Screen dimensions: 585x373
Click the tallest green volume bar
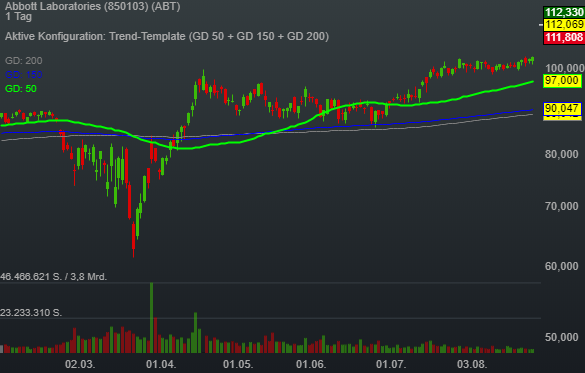[151, 318]
